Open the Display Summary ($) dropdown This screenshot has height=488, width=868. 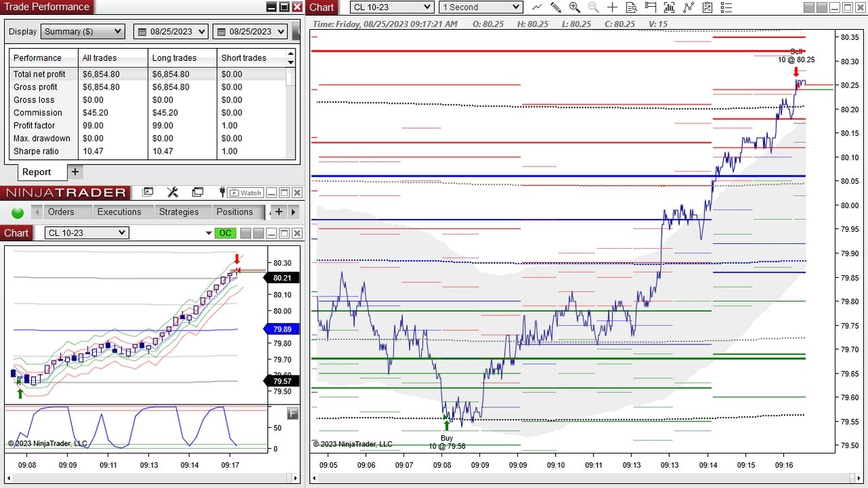point(83,31)
